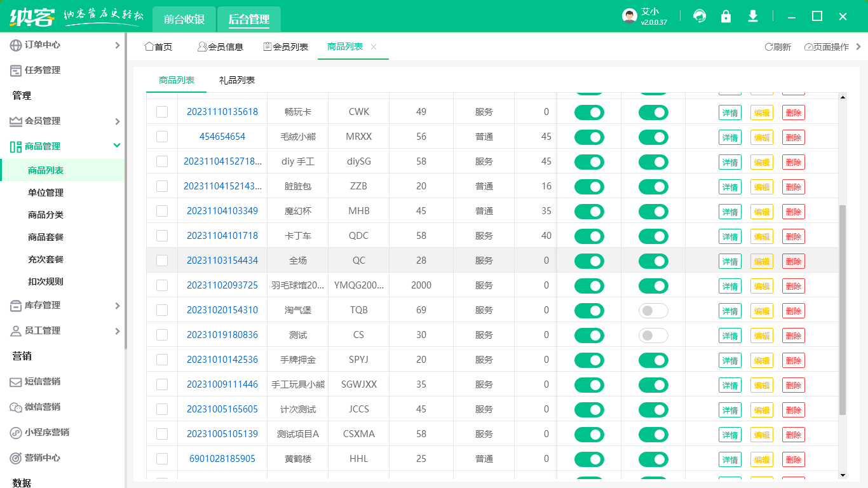
Task: Collapse the 商品管理 sidebar section
Action: (x=62, y=147)
